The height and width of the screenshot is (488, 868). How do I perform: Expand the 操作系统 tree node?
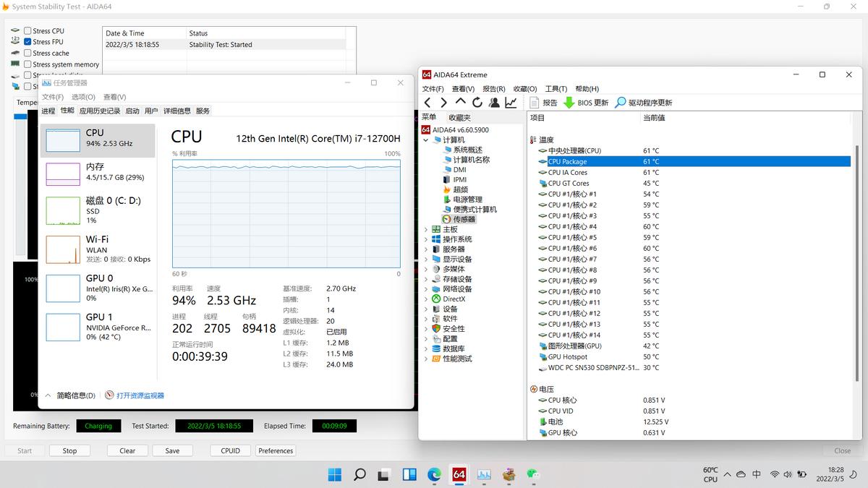tap(426, 239)
